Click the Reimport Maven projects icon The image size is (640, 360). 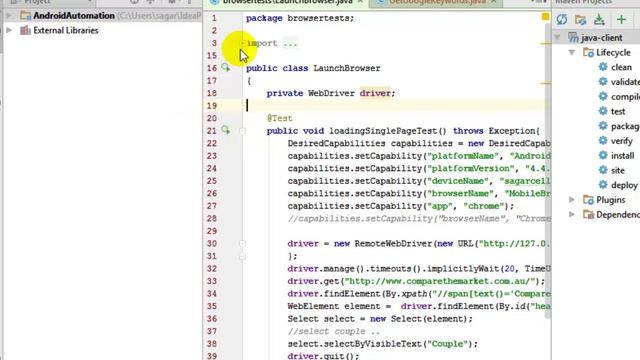[562, 19]
